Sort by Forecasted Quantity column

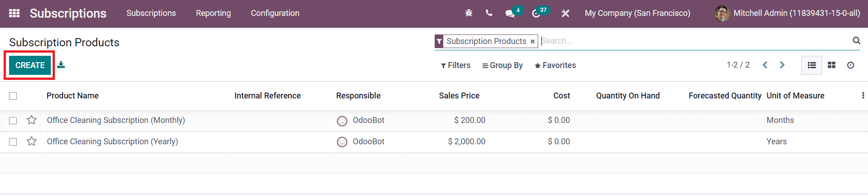tap(725, 96)
